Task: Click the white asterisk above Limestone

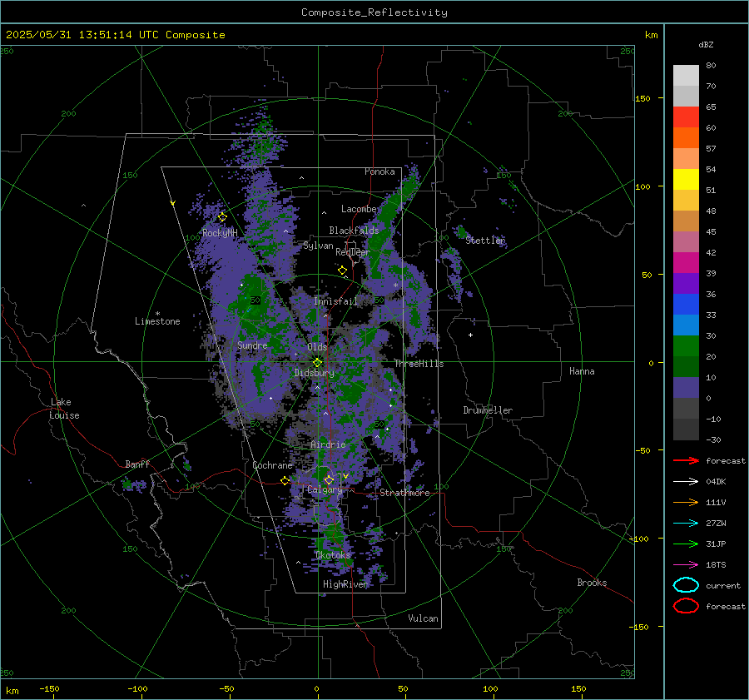Action: 157,314
